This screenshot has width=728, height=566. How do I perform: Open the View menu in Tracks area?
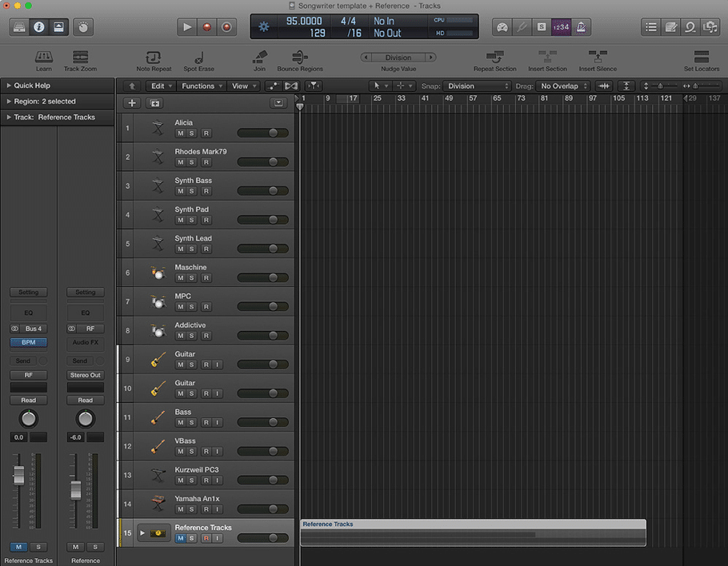click(x=244, y=86)
